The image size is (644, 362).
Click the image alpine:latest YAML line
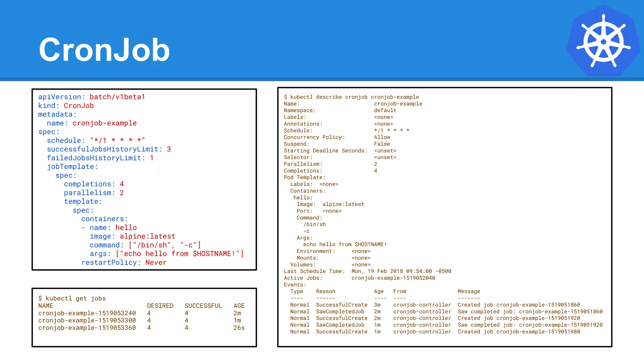(x=132, y=236)
